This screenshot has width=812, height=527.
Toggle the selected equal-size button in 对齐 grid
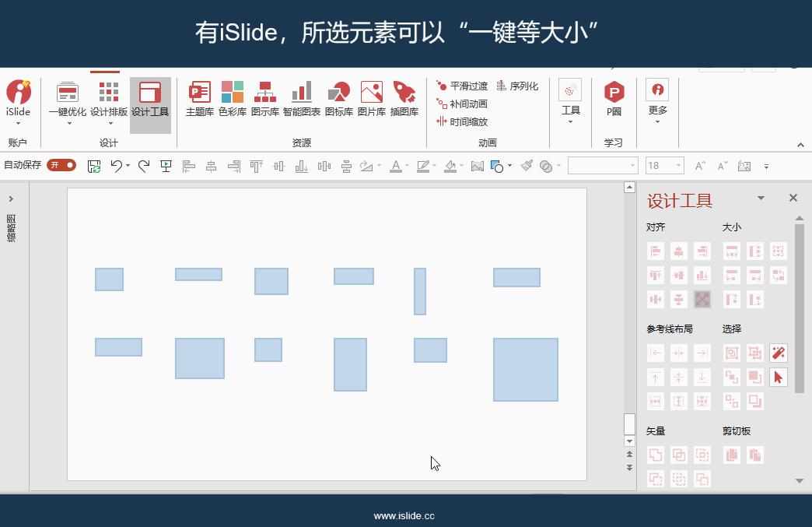pyautogui.click(x=702, y=299)
